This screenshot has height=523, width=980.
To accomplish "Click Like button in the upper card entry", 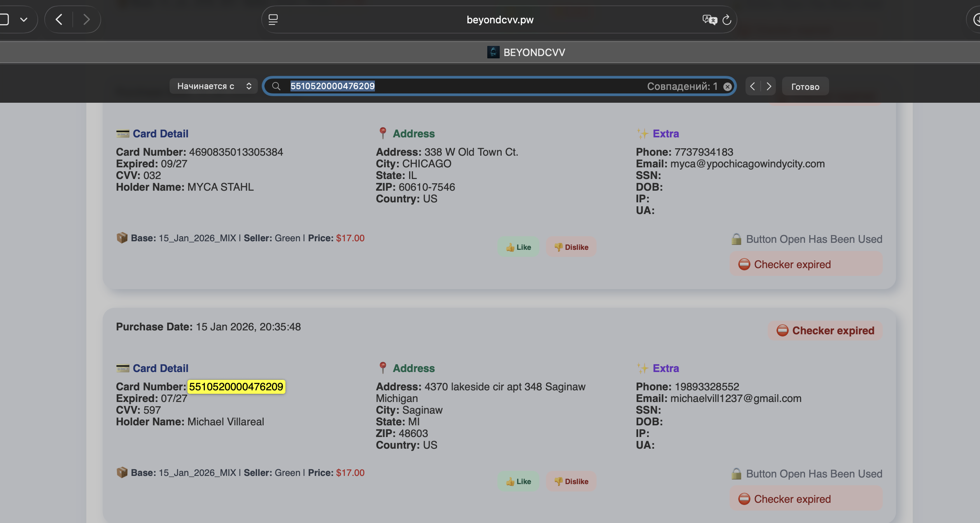I will [x=518, y=247].
